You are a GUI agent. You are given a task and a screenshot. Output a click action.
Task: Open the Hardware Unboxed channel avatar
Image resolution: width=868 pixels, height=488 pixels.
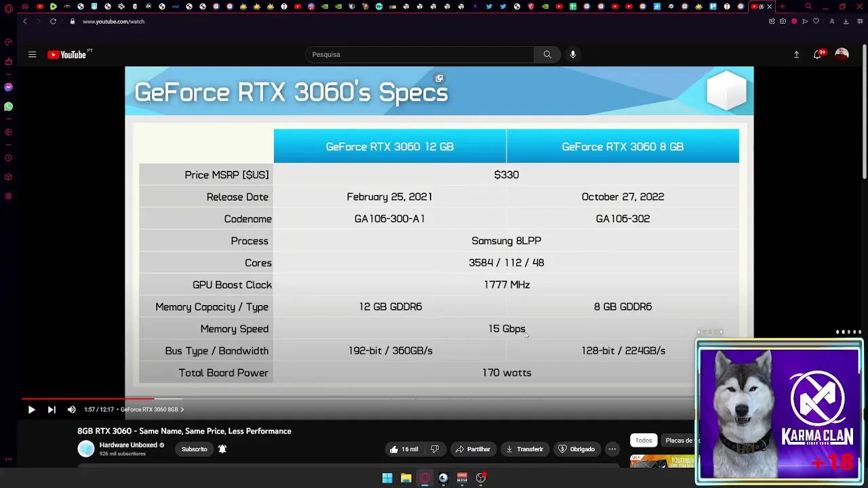click(86, 449)
